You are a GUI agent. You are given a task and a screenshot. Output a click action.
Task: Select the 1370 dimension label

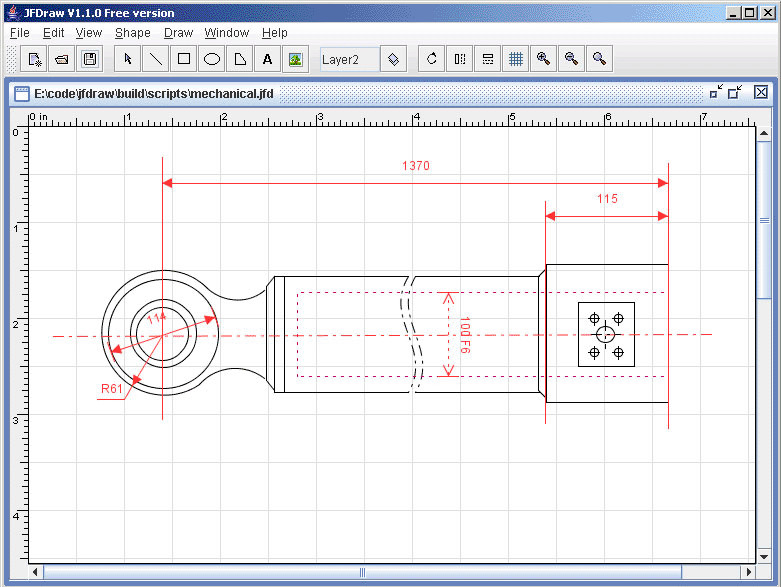[416, 166]
